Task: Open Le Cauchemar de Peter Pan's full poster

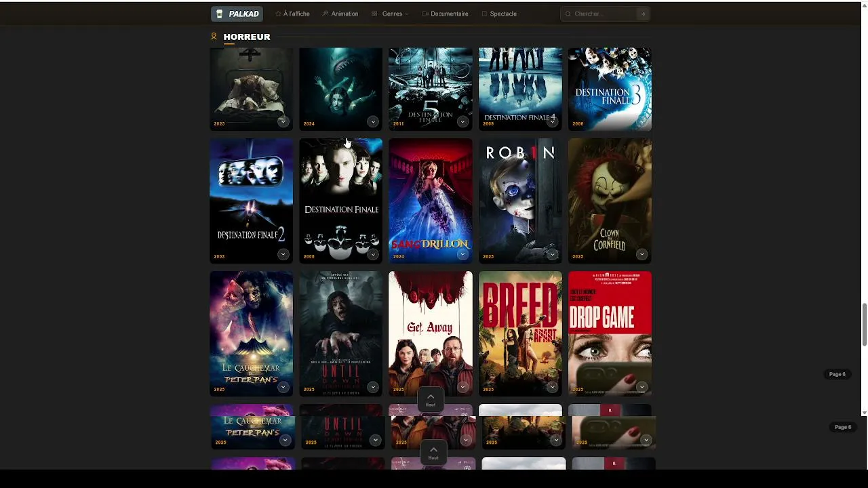Action: (252, 333)
